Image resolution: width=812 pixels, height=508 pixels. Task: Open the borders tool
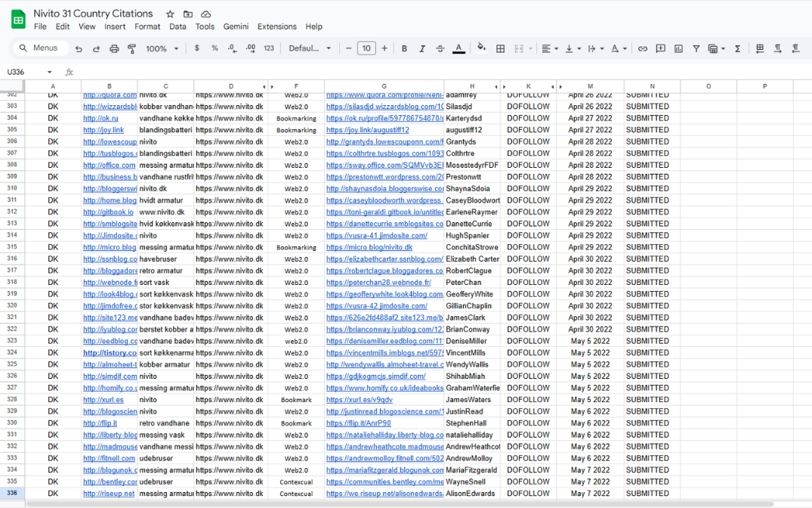pos(500,48)
